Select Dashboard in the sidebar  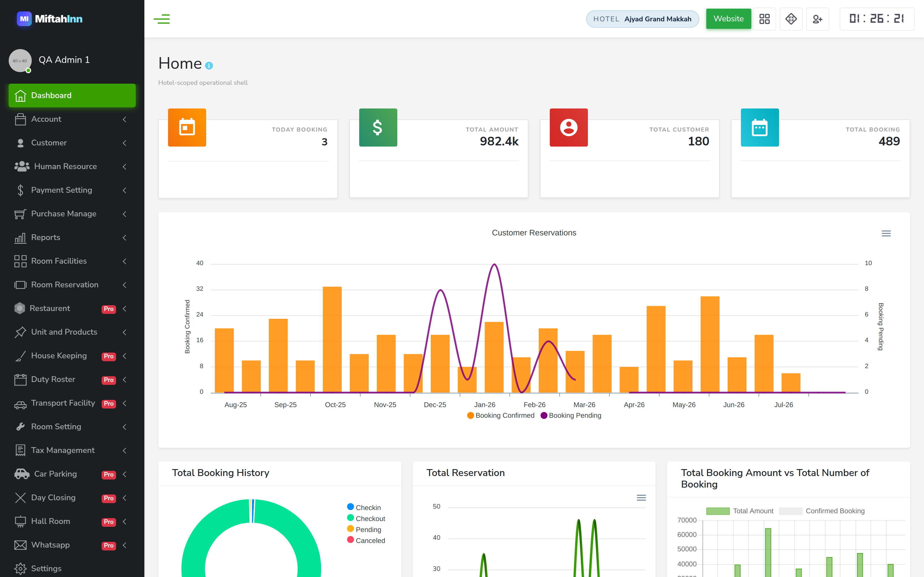(x=72, y=95)
